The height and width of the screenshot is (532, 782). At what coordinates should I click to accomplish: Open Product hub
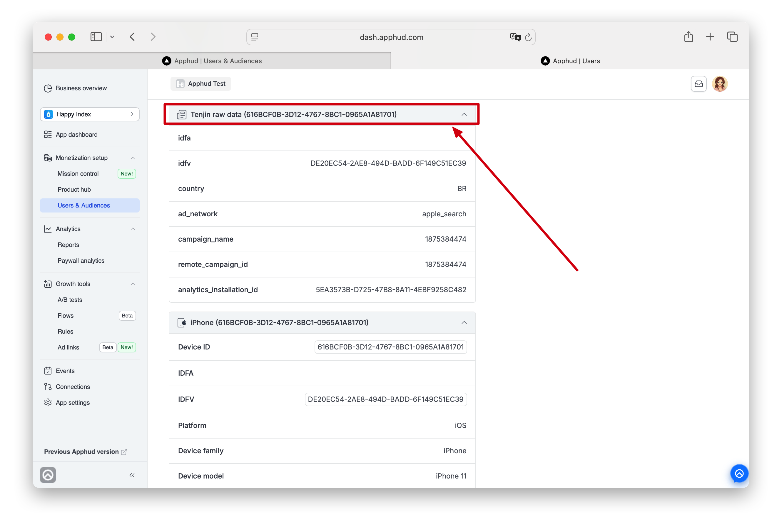[x=74, y=190]
